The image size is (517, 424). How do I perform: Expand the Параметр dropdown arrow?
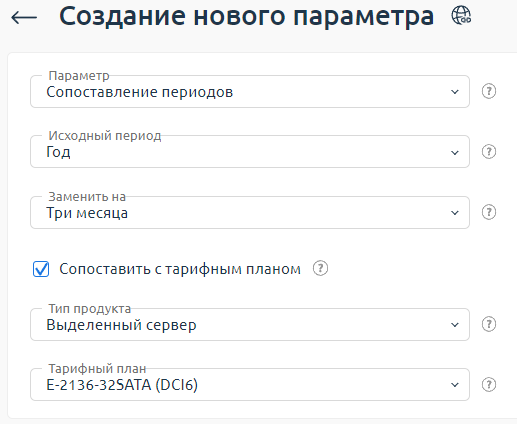(x=455, y=92)
